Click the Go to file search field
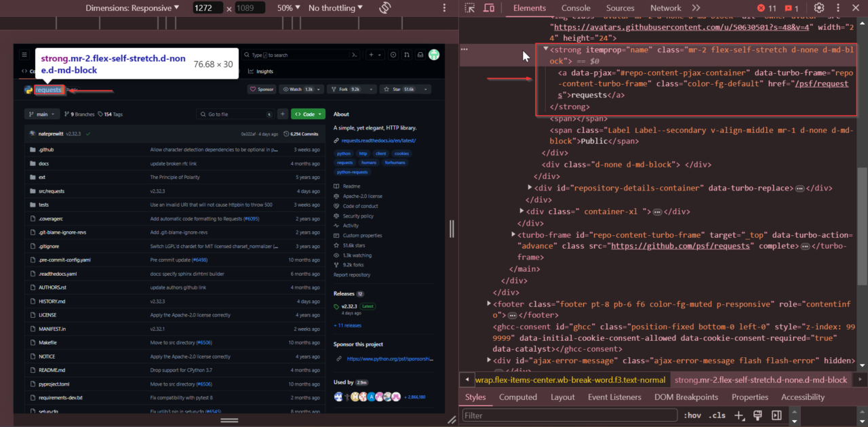Screen dimensions: 868x427 coord(235,115)
